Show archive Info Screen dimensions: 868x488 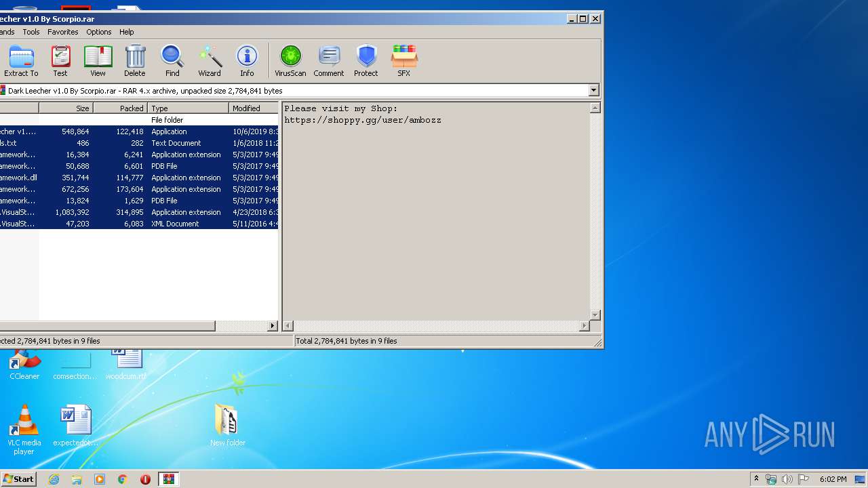247,61
